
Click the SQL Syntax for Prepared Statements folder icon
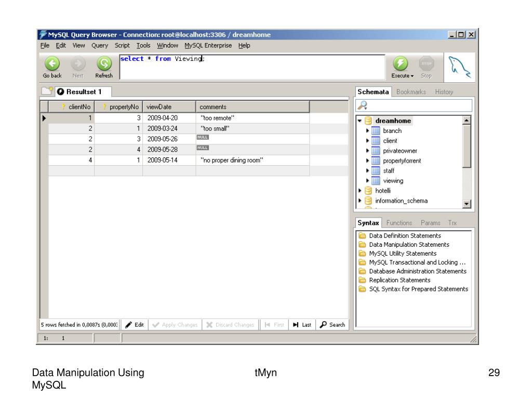[x=362, y=289]
